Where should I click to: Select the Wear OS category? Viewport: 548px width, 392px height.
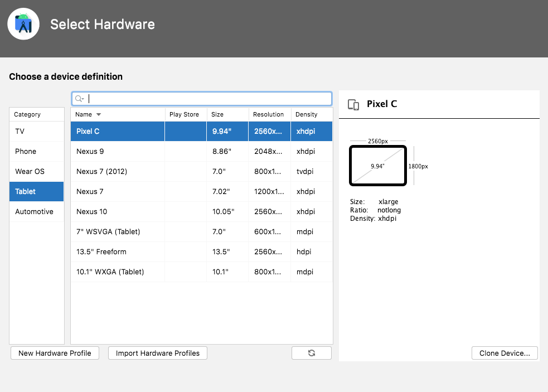coord(37,172)
